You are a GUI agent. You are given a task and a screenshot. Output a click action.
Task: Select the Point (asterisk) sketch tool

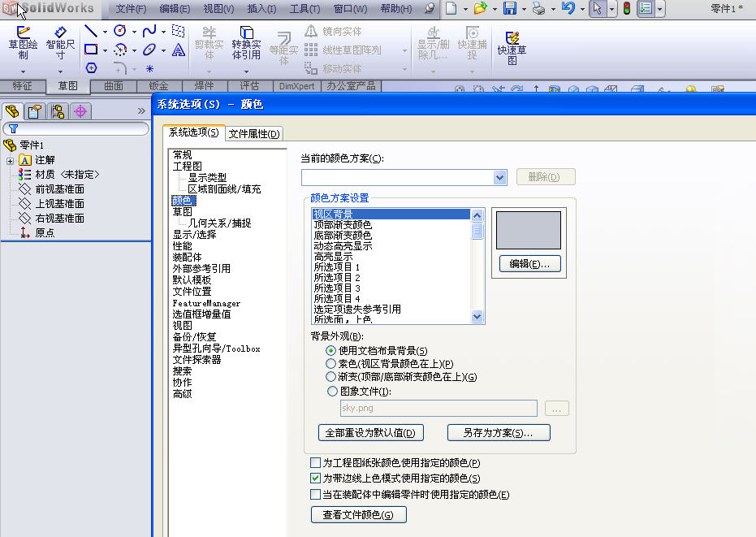click(x=150, y=69)
